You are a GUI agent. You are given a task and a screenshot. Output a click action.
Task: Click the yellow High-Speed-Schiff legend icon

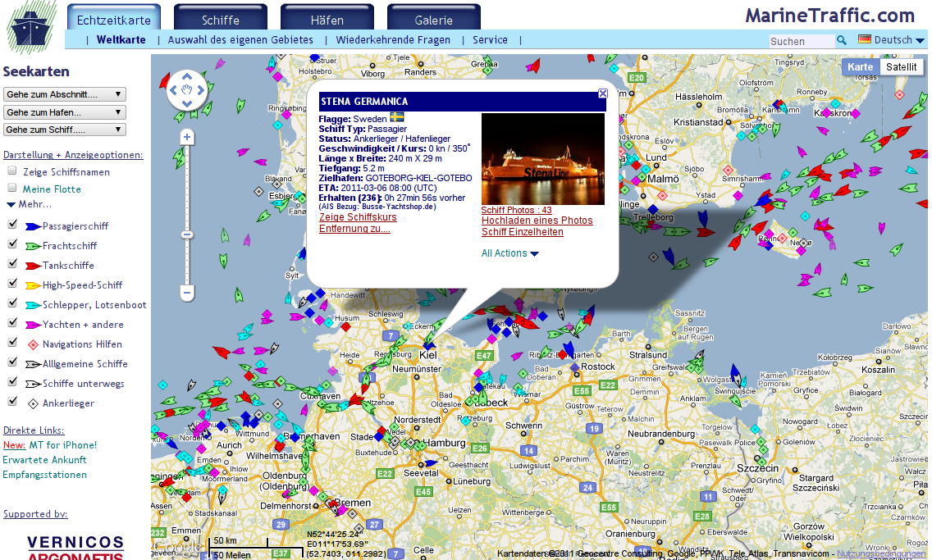tap(33, 285)
